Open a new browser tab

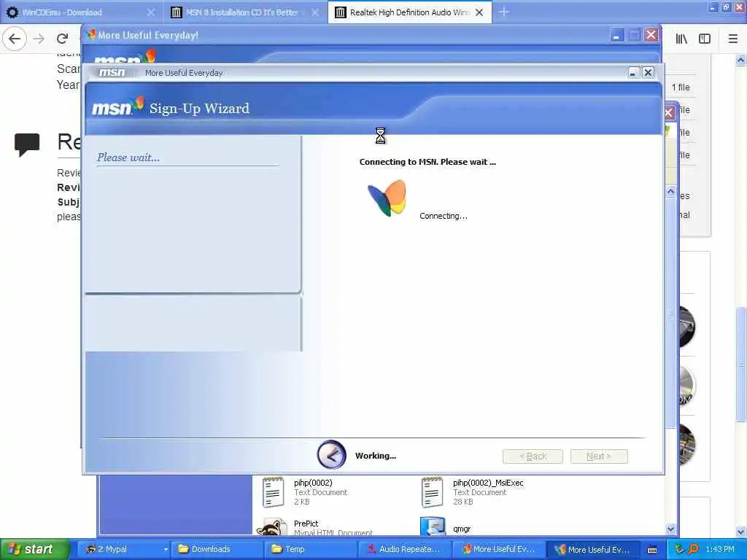504,12
